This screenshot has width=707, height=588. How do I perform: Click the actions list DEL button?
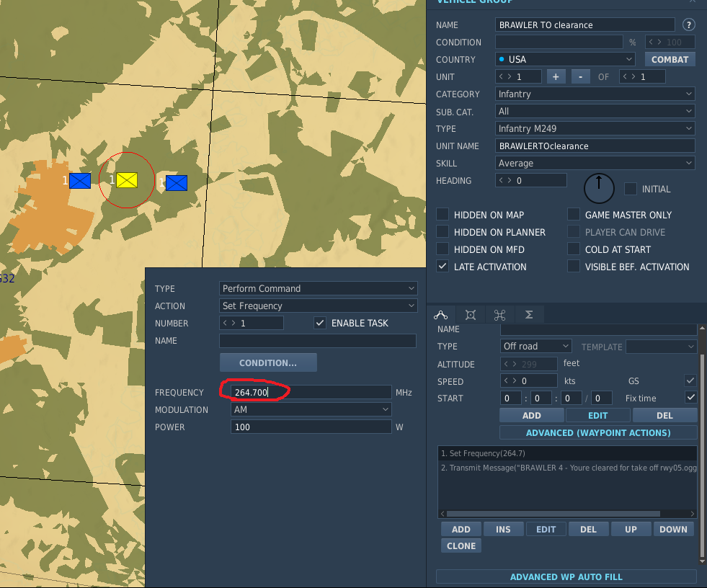[x=588, y=529]
